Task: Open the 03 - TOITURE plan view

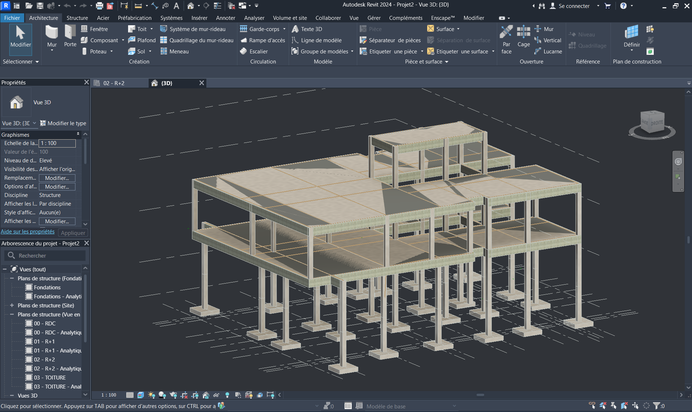Action: [51, 377]
